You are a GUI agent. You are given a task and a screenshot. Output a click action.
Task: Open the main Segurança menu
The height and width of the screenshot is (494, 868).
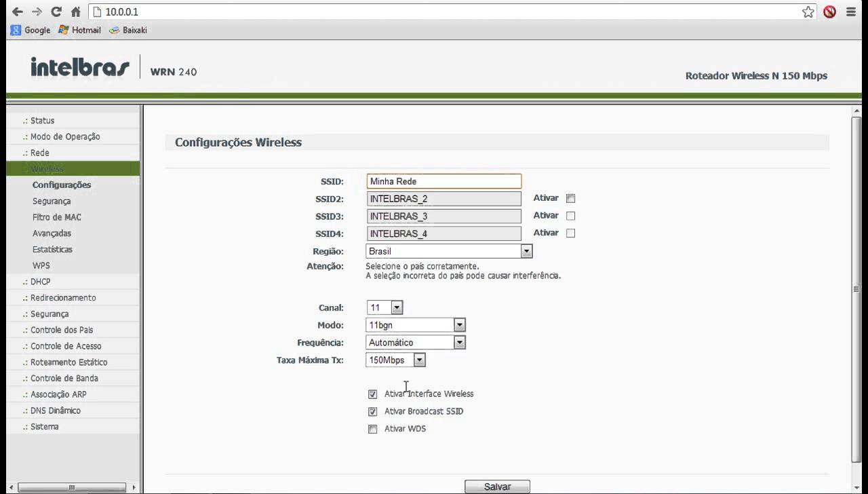click(x=50, y=314)
